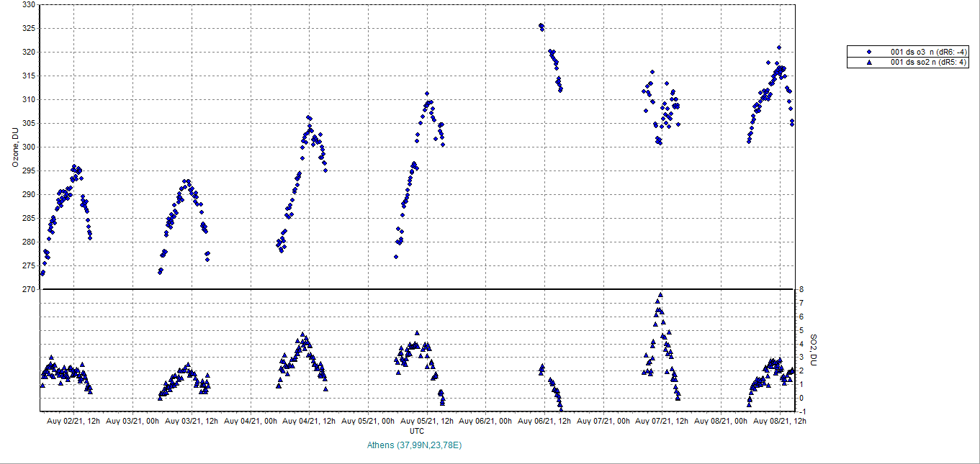Click the 270 tick label on the ozone axis

tap(29, 290)
